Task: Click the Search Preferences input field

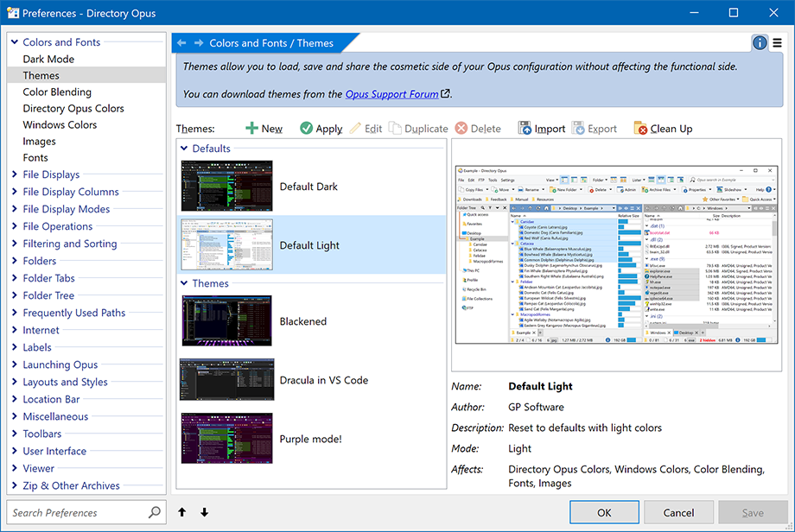Action: 86,512
